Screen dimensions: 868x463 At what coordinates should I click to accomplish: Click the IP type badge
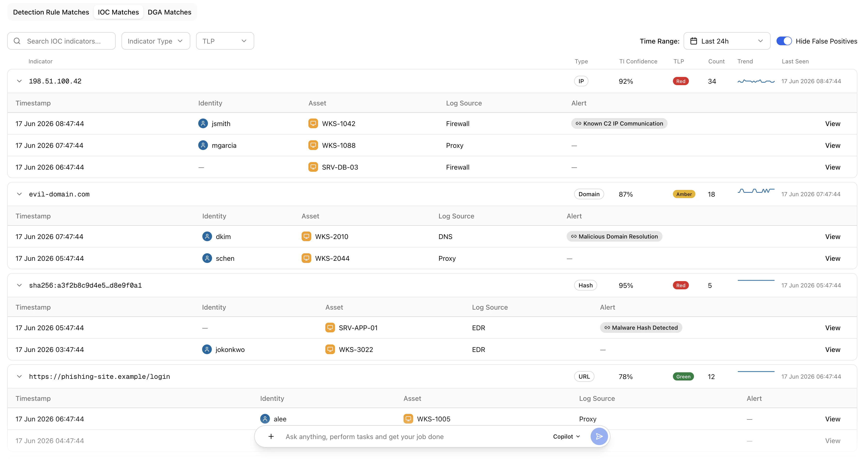pyautogui.click(x=581, y=81)
